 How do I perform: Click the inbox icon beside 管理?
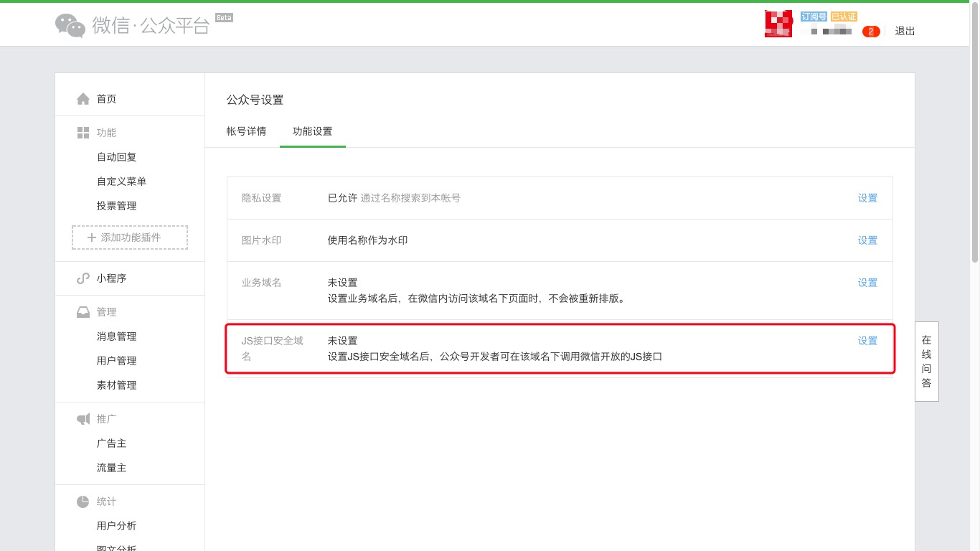[x=83, y=312]
